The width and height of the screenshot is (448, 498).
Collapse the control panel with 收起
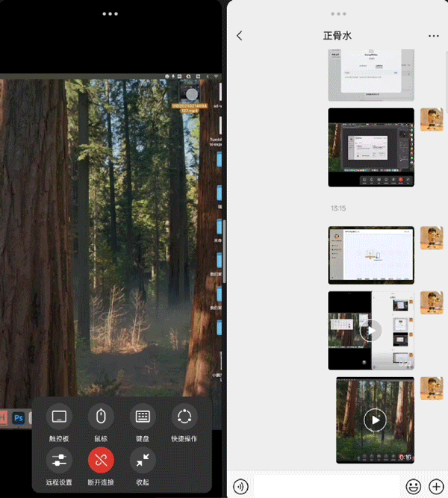coord(143,460)
